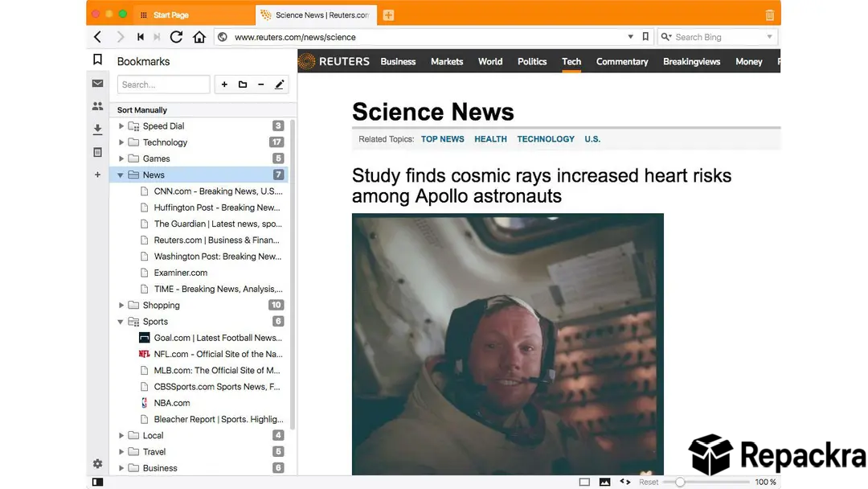The width and height of the screenshot is (868, 489).
Task: Click the Search Bing field
Action: [x=719, y=37]
